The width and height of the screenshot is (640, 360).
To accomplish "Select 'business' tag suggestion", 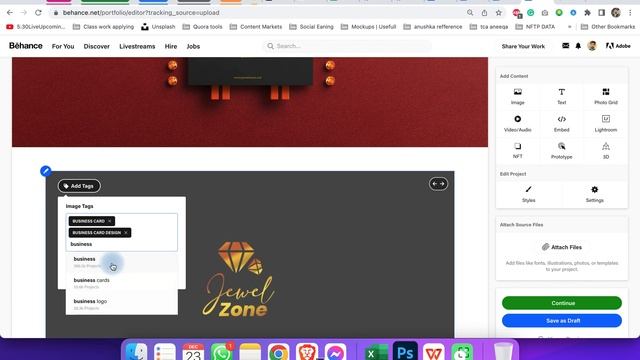I will 122,262.
